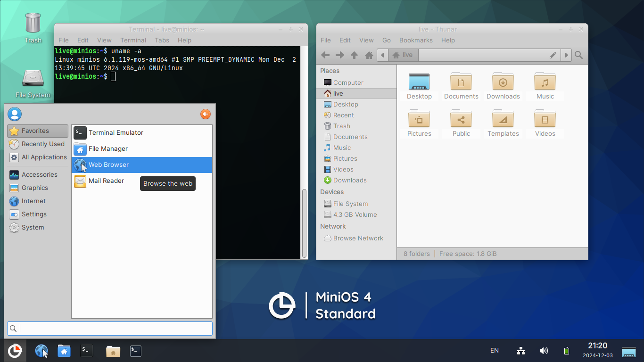Screen dimensions: 644x362
Task: Click Browse Network in sidebar
Action: point(358,239)
